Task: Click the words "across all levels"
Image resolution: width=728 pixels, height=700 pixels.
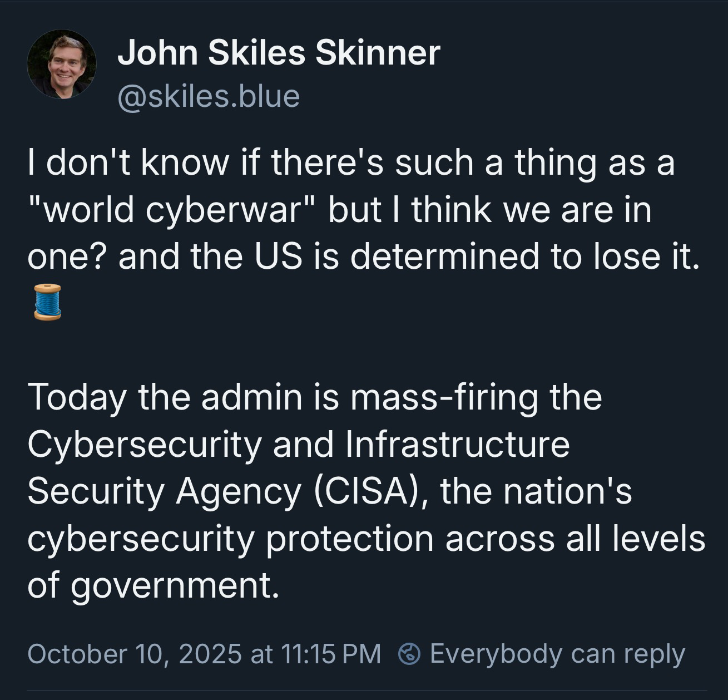Action: coord(575,539)
